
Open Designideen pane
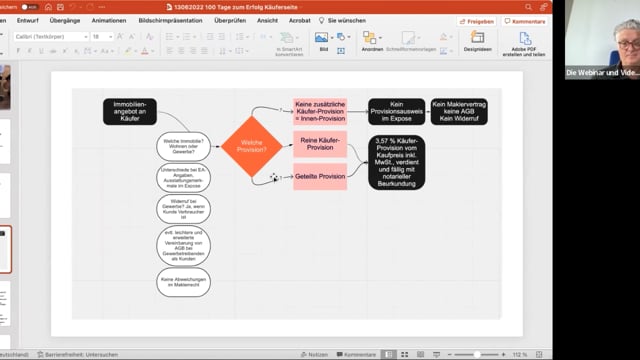click(477, 42)
